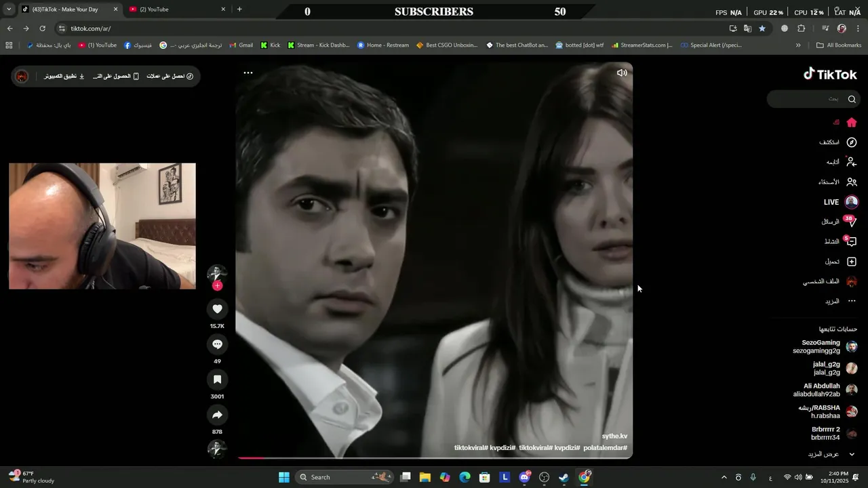
Task: Open a new browser tab
Action: [239, 9]
